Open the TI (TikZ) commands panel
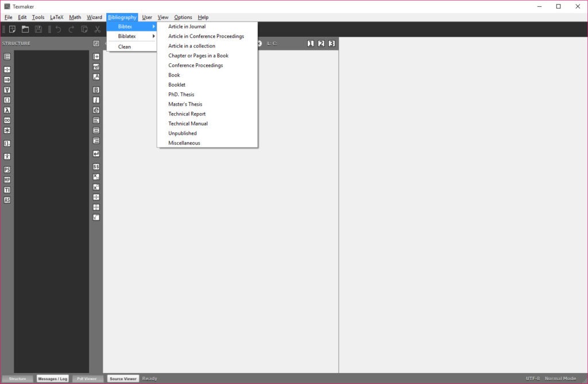 point(7,190)
